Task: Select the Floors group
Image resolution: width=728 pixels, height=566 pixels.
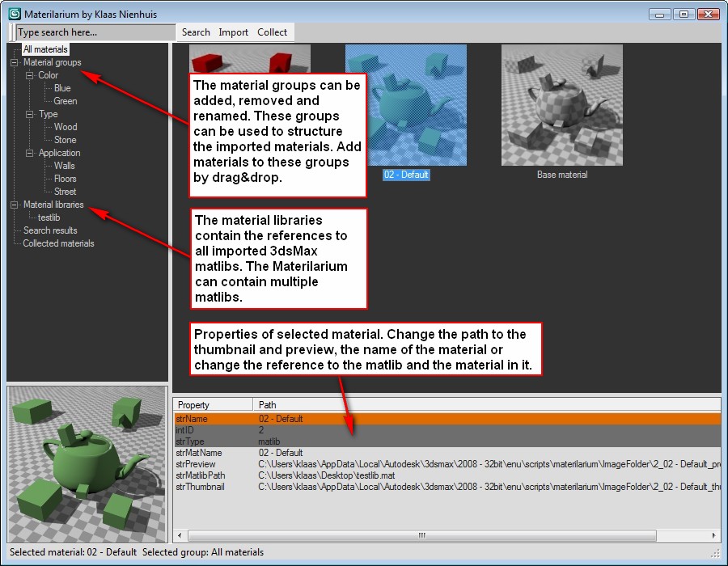Action: click(x=65, y=179)
